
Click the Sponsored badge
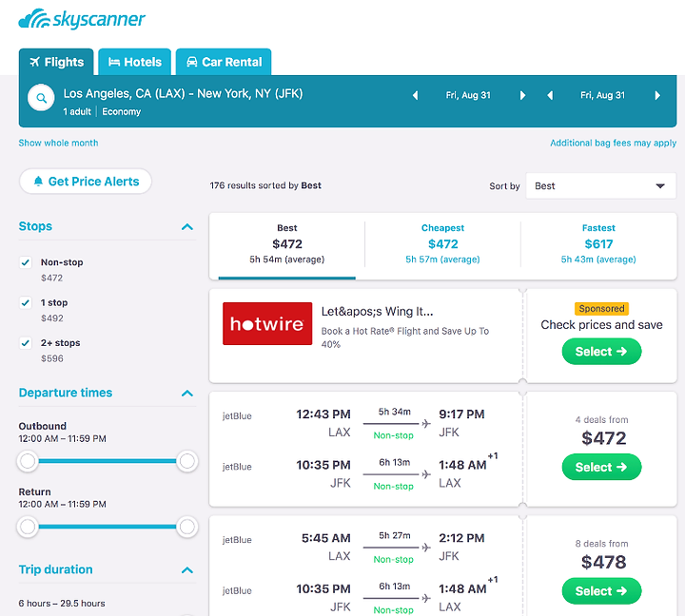coord(601,309)
